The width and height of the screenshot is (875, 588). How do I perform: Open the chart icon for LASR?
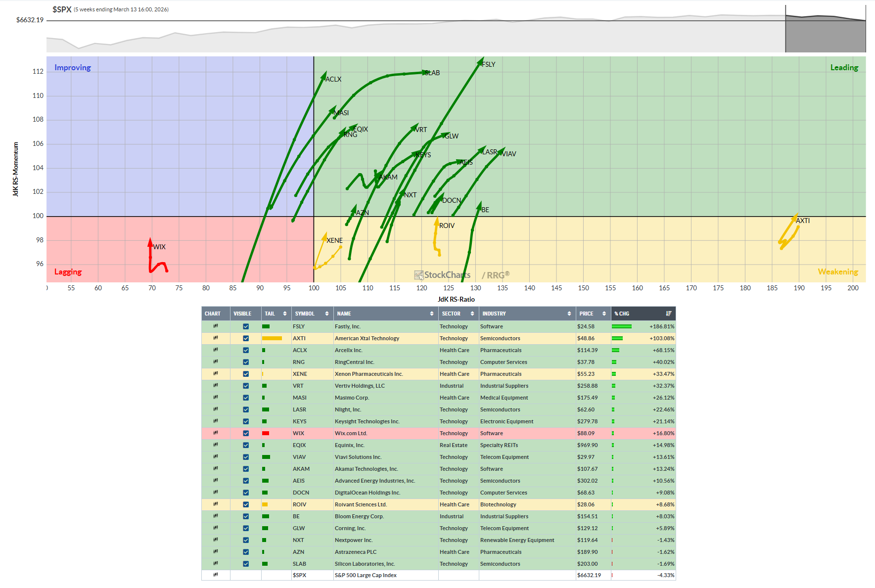click(x=216, y=409)
